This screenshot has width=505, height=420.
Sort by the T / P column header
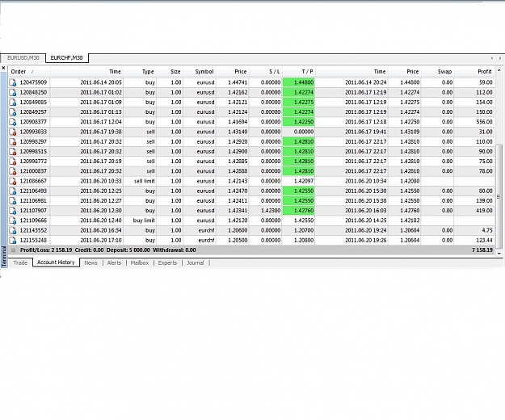[x=298, y=72]
